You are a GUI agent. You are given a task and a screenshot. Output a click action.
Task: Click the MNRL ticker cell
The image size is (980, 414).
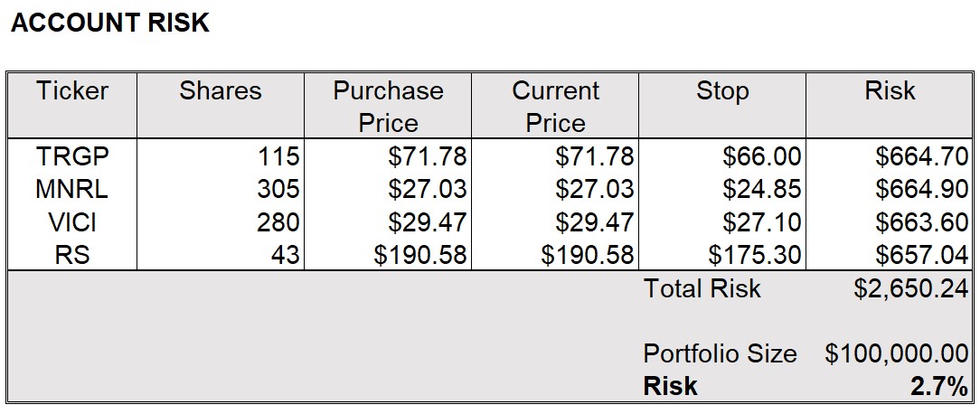click(72, 189)
